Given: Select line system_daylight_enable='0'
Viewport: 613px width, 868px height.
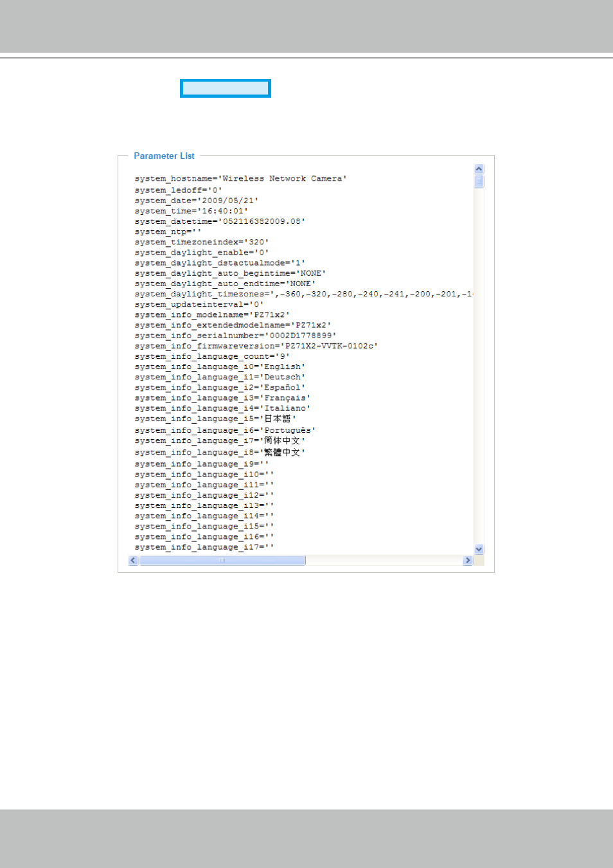Looking at the screenshot, I should click(201, 253).
